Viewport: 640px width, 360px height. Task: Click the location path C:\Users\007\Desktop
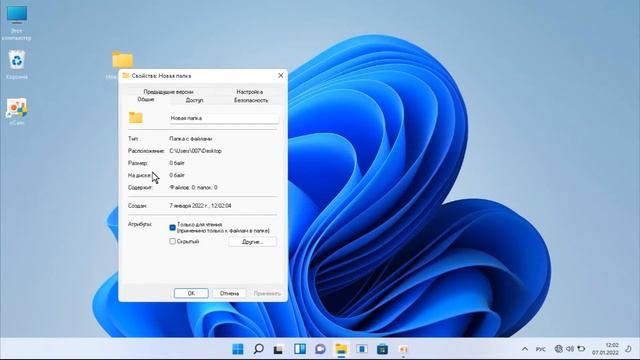pos(196,151)
